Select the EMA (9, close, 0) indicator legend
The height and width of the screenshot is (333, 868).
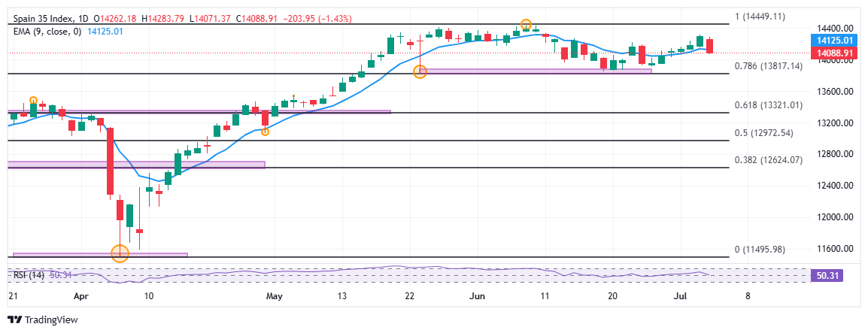click(45, 31)
